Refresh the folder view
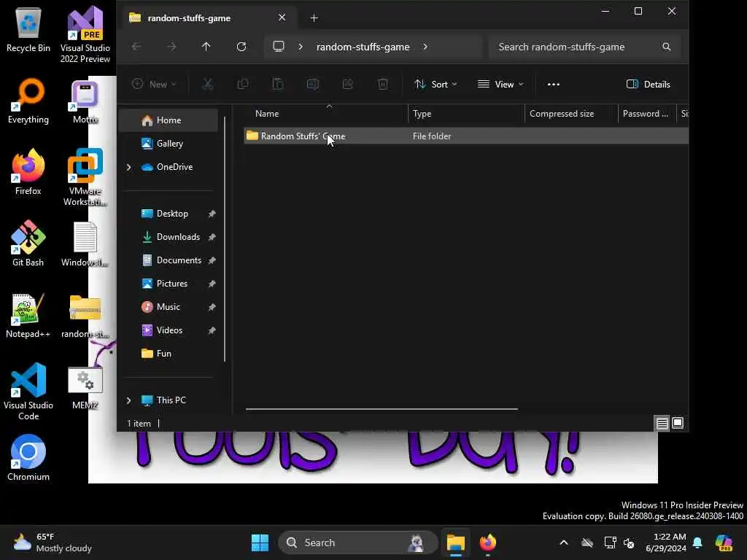 (x=241, y=47)
